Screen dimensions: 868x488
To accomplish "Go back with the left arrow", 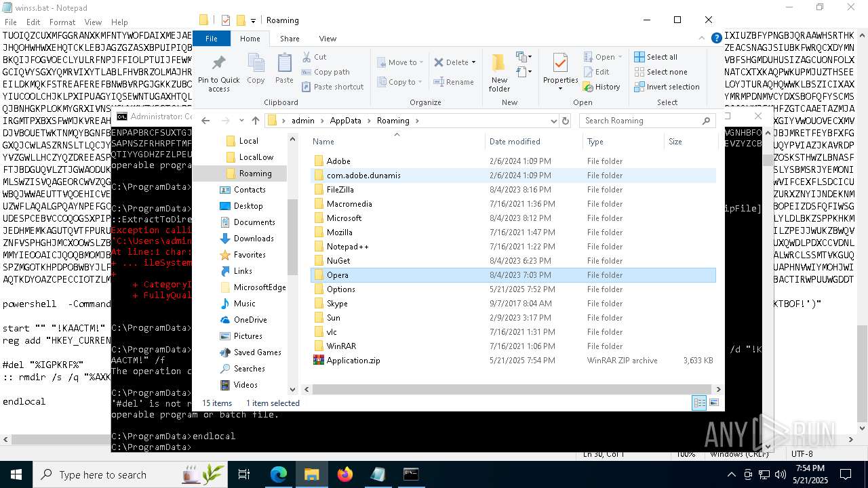I will (205, 121).
